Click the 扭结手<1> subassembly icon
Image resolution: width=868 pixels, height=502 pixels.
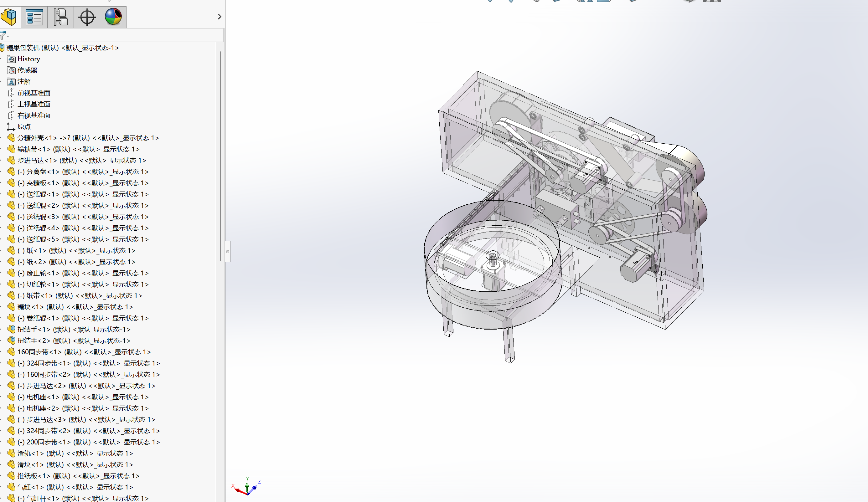coord(11,330)
